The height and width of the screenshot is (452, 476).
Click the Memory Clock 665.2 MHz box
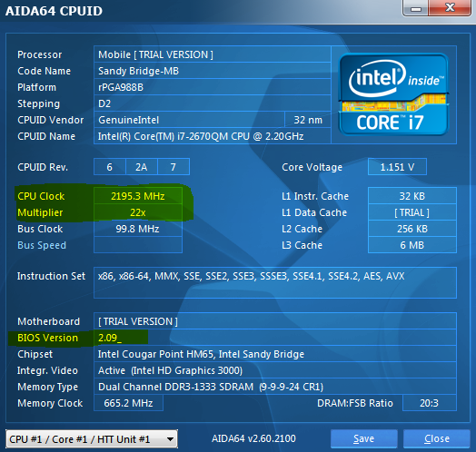128,403
